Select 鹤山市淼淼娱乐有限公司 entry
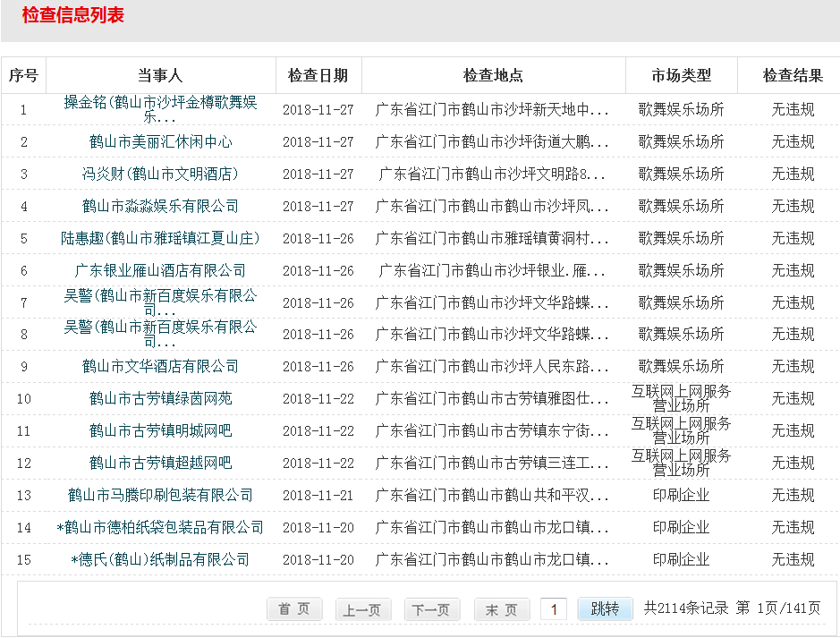Screen dimensions: 840x638 click(x=160, y=206)
